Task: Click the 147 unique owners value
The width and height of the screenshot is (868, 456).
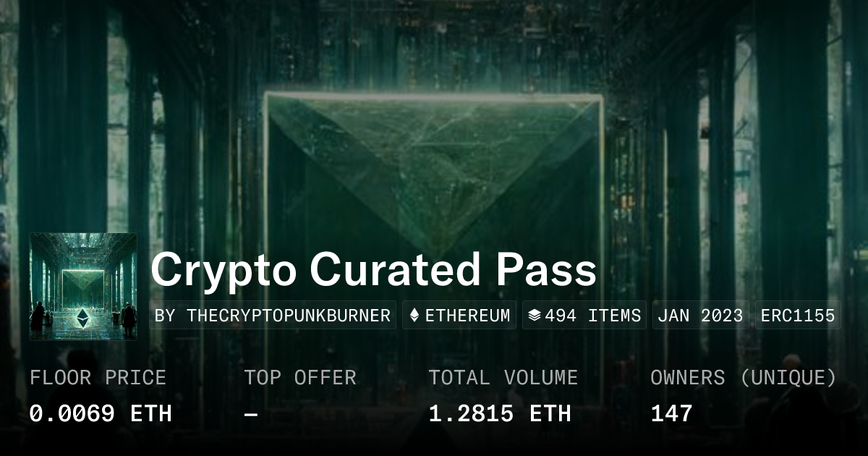Action: coord(671,413)
